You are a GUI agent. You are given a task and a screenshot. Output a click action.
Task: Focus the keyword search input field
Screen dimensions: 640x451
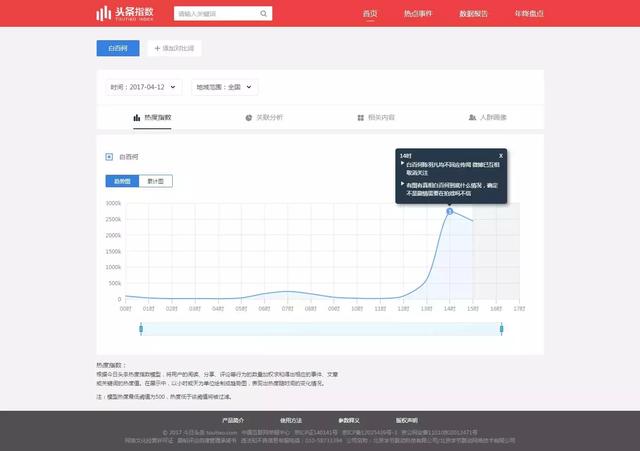coord(223,13)
